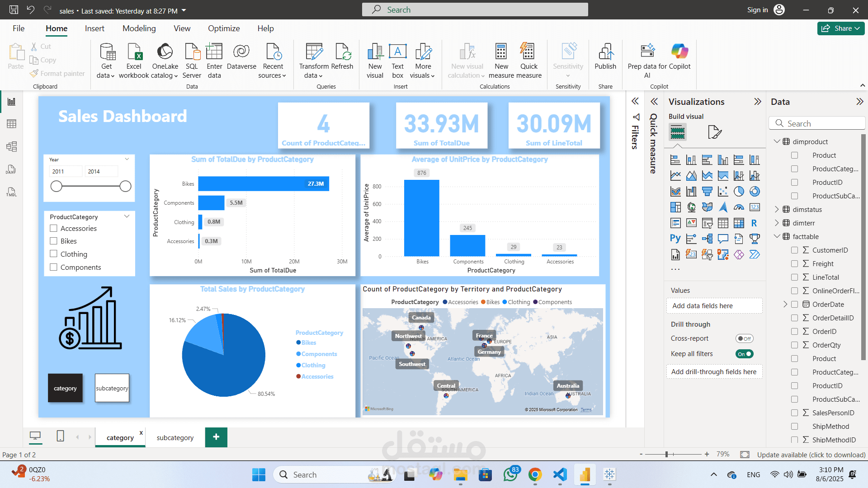Click the black category button
The height and width of the screenshot is (488, 868).
click(65, 388)
